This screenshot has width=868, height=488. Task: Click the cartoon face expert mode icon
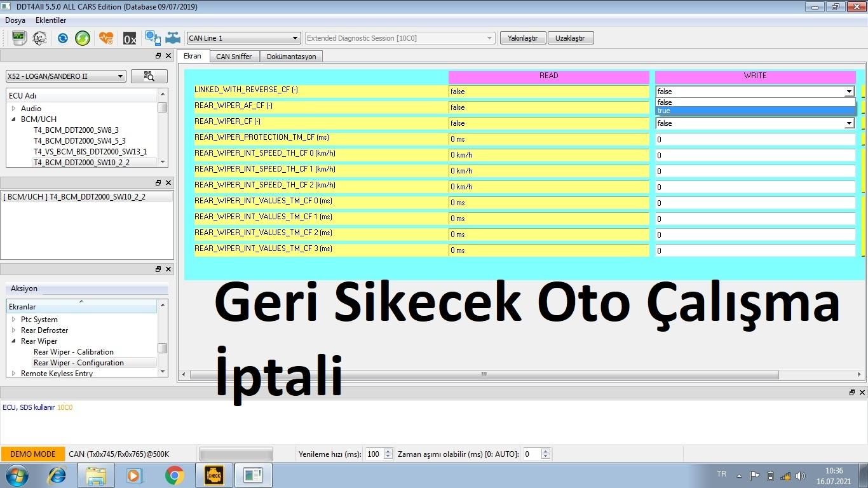tap(39, 38)
